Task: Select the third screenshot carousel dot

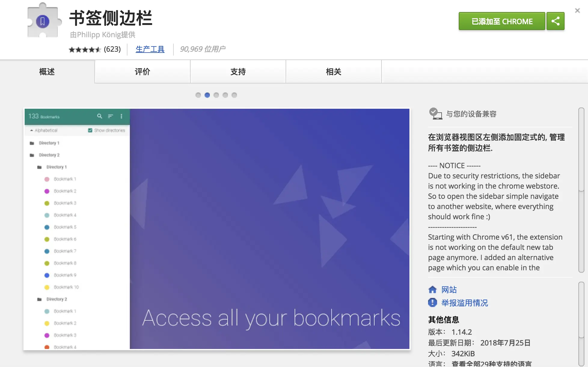Action: point(216,95)
